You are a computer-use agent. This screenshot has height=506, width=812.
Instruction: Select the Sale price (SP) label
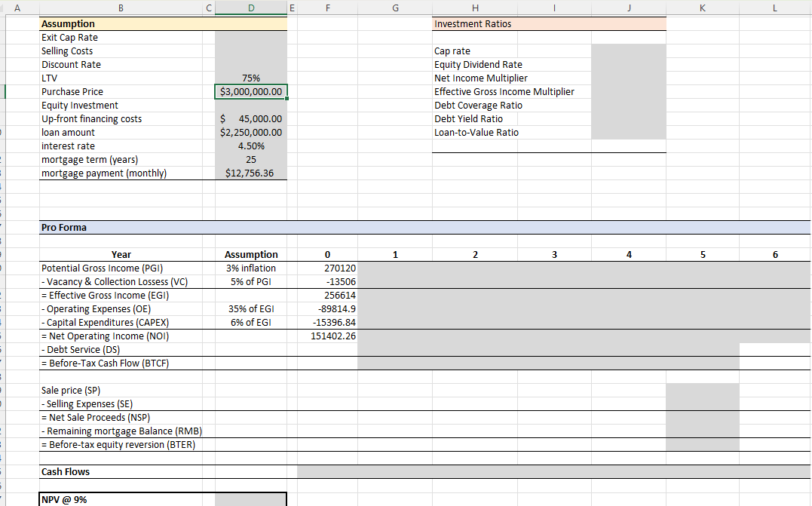tap(70, 390)
